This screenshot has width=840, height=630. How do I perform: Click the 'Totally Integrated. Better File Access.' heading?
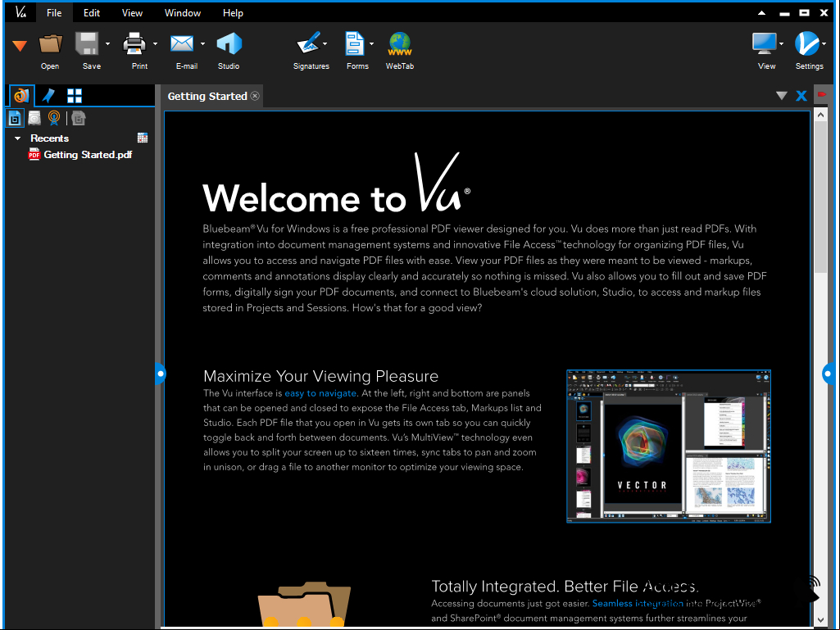[x=565, y=586]
